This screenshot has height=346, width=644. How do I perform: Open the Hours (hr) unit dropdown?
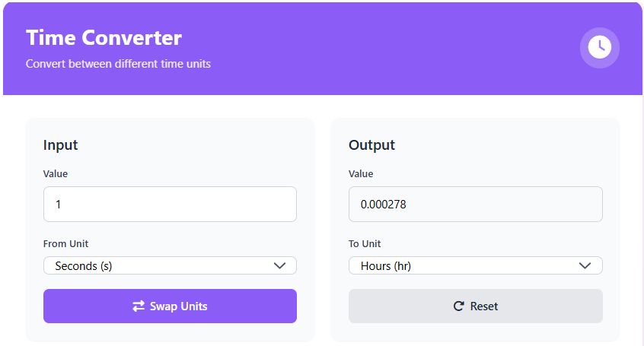pyautogui.click(x=464, y=265)
